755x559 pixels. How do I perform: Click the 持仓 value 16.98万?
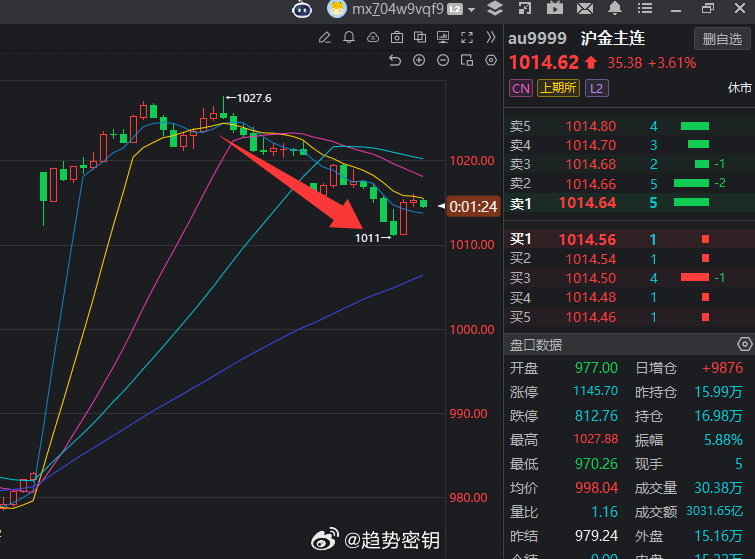pyautogui.click(x=718, y=416)
